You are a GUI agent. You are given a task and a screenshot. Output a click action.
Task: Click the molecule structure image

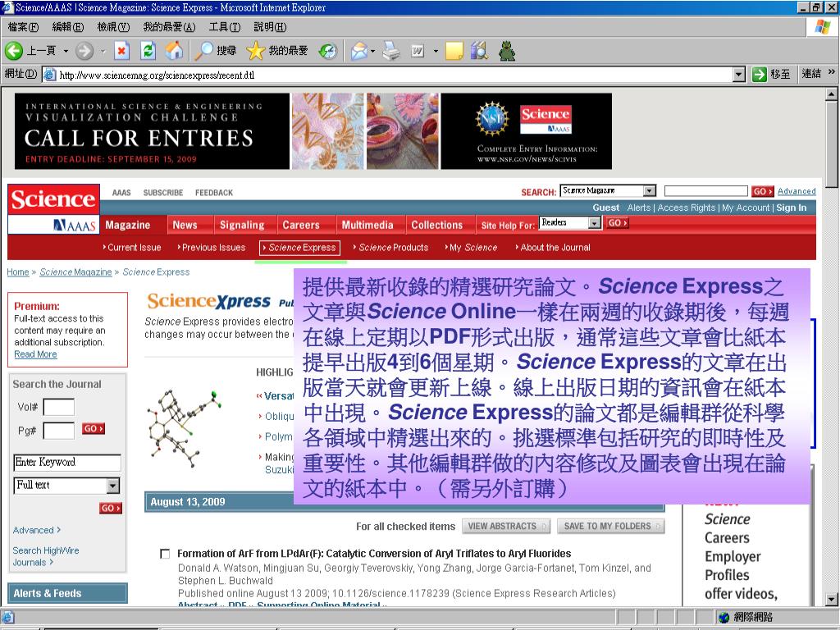pos(185,428)
